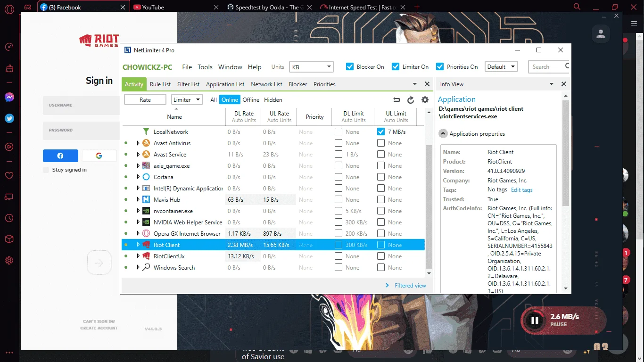Open Twitter from the Opera sidebar

pos(9,118)
